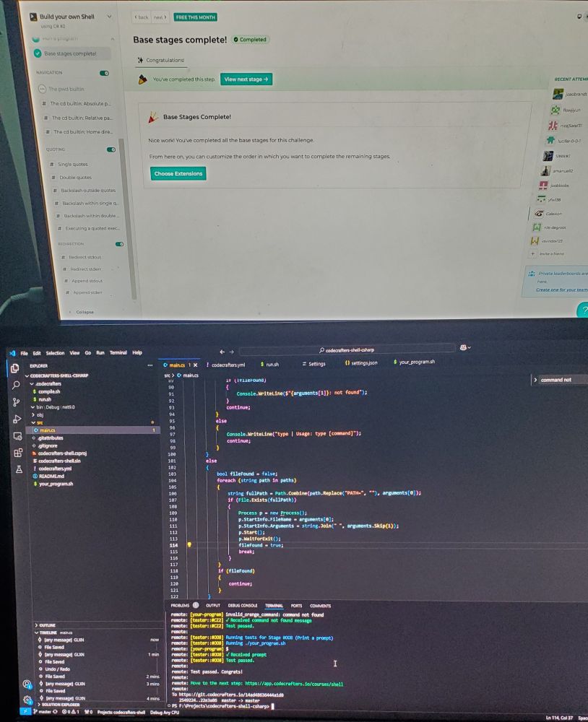Open Explorer's more actions ellipsis

point(150,365)
